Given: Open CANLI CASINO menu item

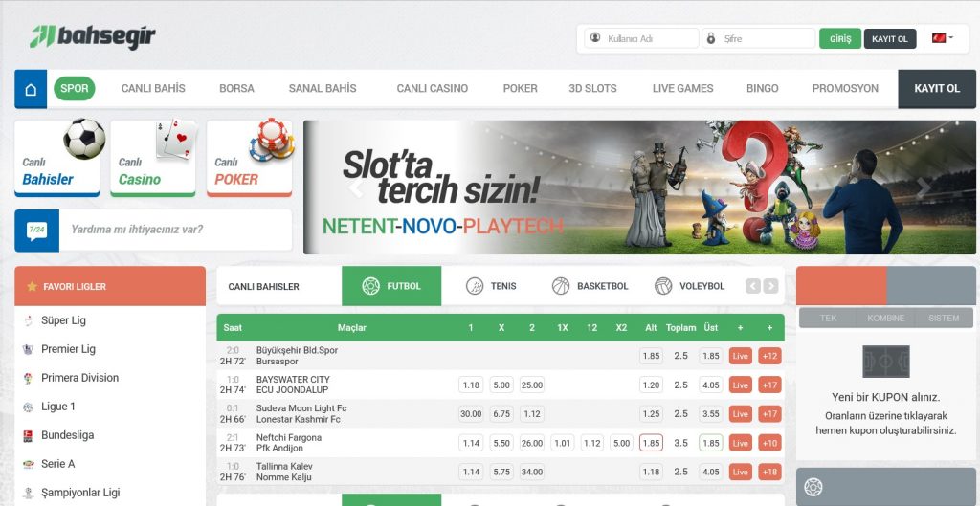Looking at the screenshot, I should (433, 89).
